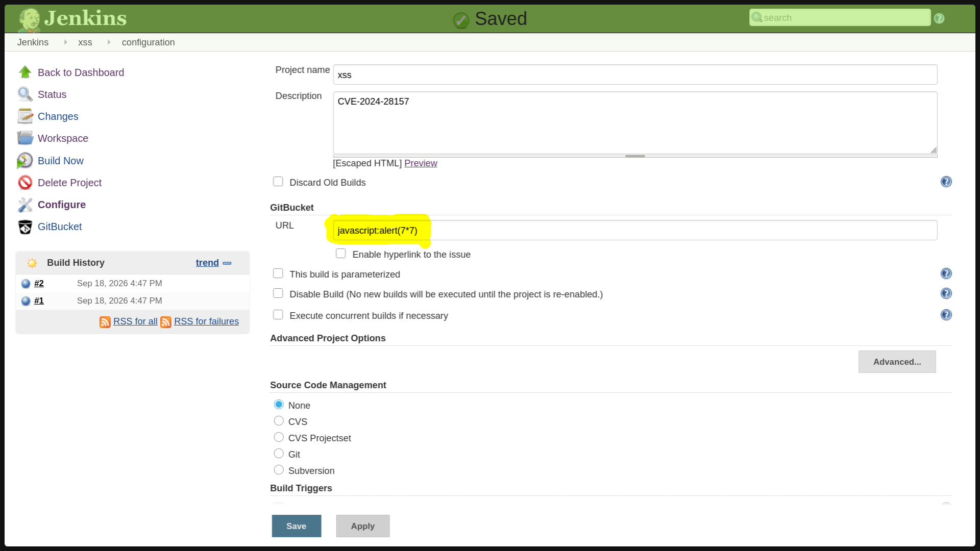
Task: Open the Workspace link
Action: pos(63,138)
